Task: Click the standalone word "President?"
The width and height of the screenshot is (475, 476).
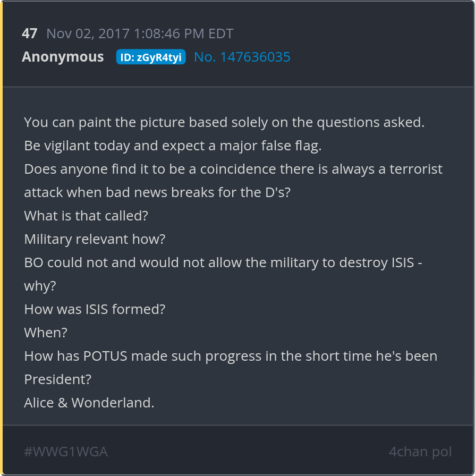Action: click(x=58, y=379)
